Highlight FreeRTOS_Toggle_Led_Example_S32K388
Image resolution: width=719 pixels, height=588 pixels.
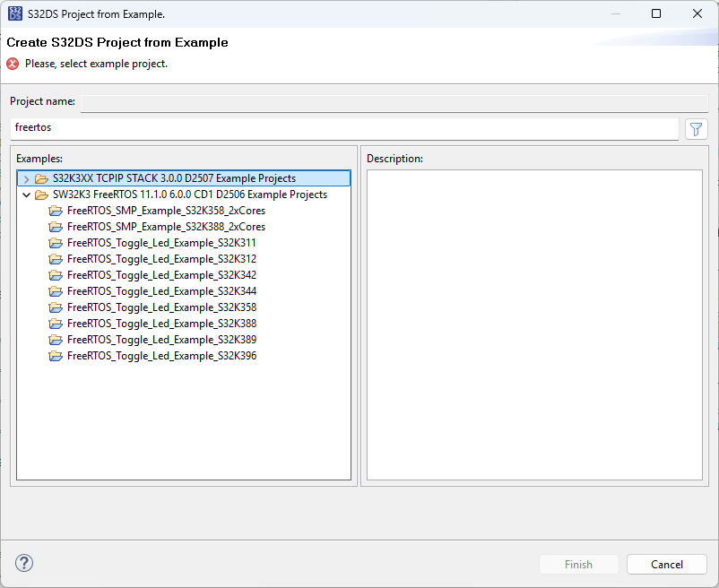point(161,324)
